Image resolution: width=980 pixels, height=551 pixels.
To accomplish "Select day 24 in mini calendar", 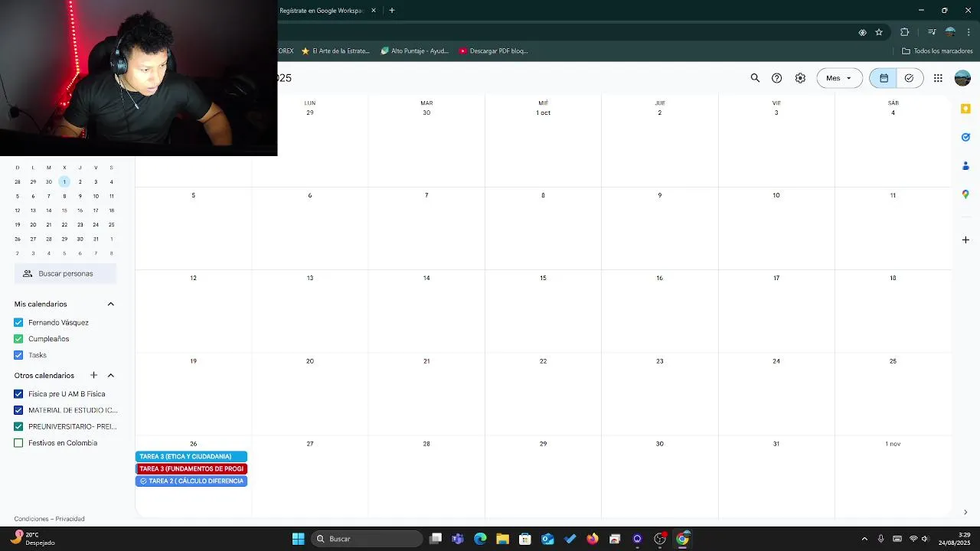I will pyautogui.click(x=96, y=225).
